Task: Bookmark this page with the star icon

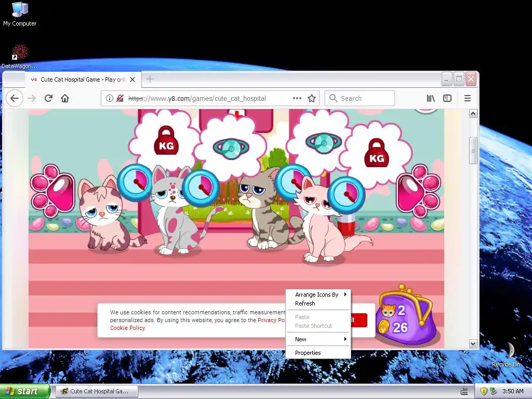Action: coord(312,98)
